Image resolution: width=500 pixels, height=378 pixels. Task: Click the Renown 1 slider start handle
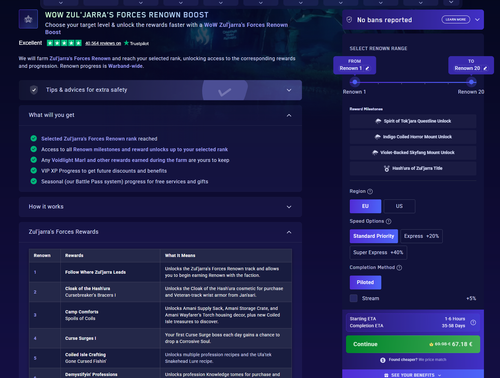point(355,82)
